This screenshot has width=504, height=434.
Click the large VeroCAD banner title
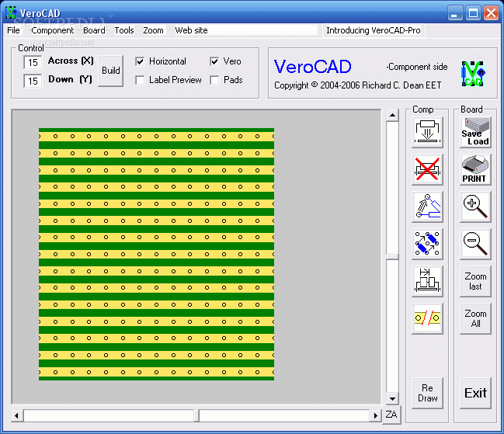click(x=312, y=67)
